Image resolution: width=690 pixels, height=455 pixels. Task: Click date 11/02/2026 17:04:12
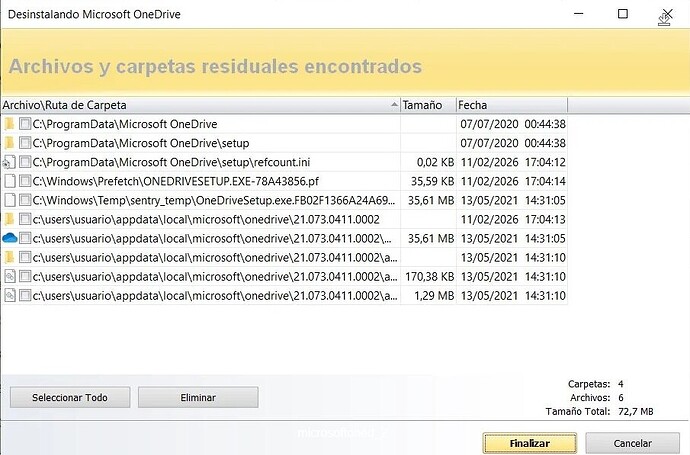coord(513,162)
